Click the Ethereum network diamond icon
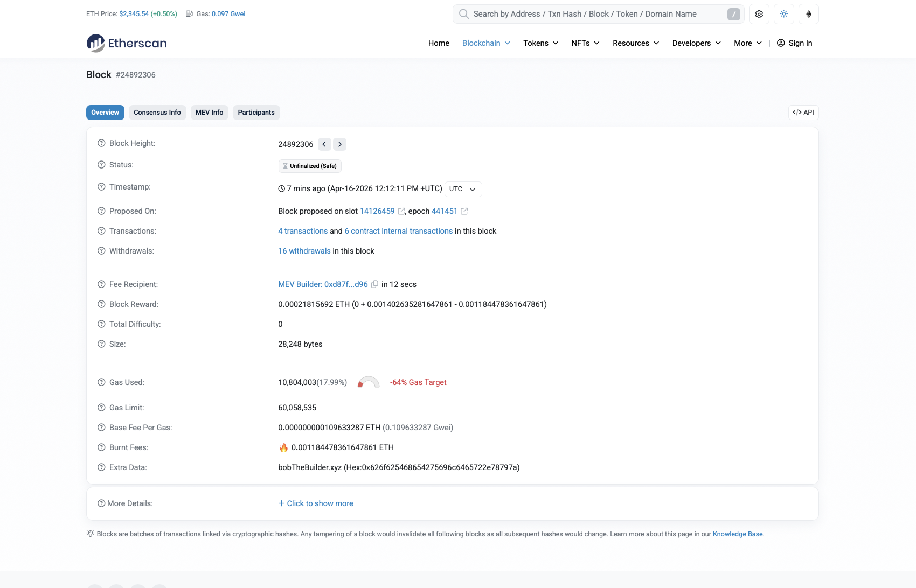Screen dimensions: 916x588 coord(808,14)
